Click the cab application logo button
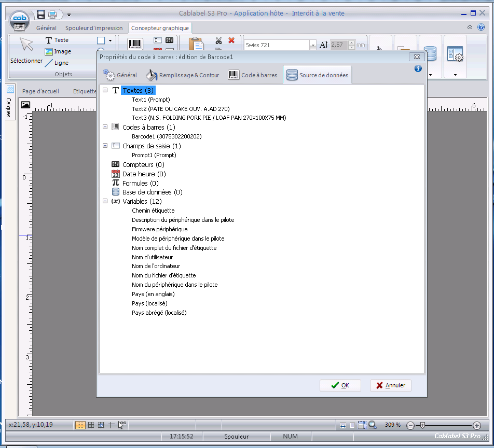 point(20,20)
